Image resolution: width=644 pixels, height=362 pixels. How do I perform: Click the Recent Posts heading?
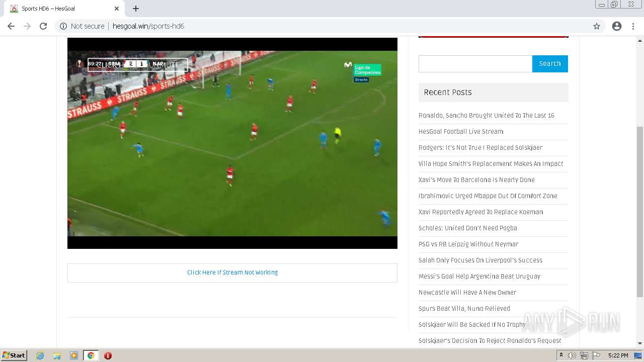(x=448, y=93)
